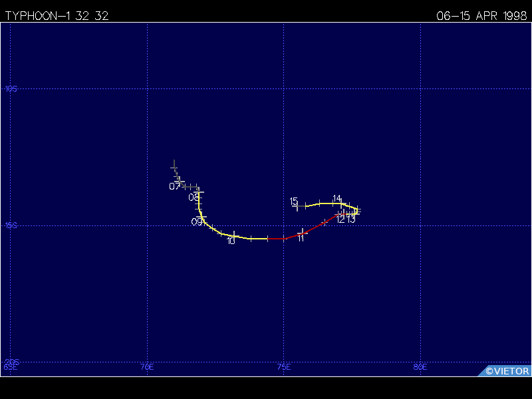Image resolution: width=532 pixels, height=399 pixels.
Task: Click the 80E longitude label
Action: [x=420, y=367]
